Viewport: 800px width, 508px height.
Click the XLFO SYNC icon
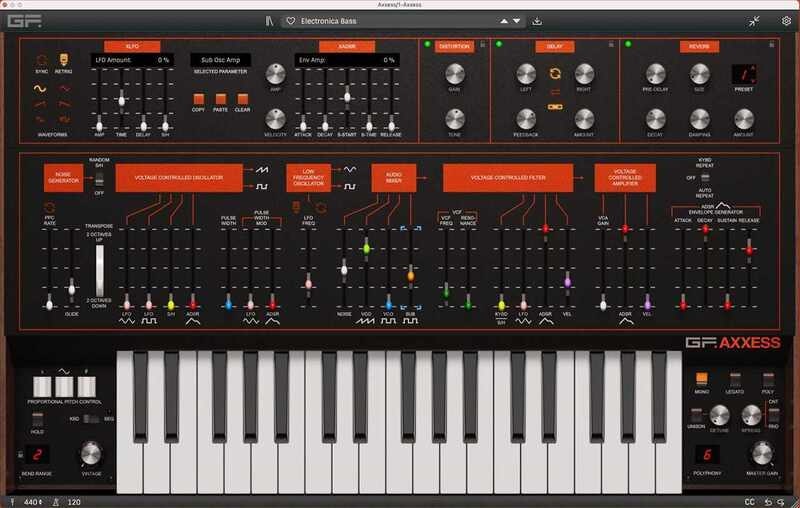[x=42, y=60]
